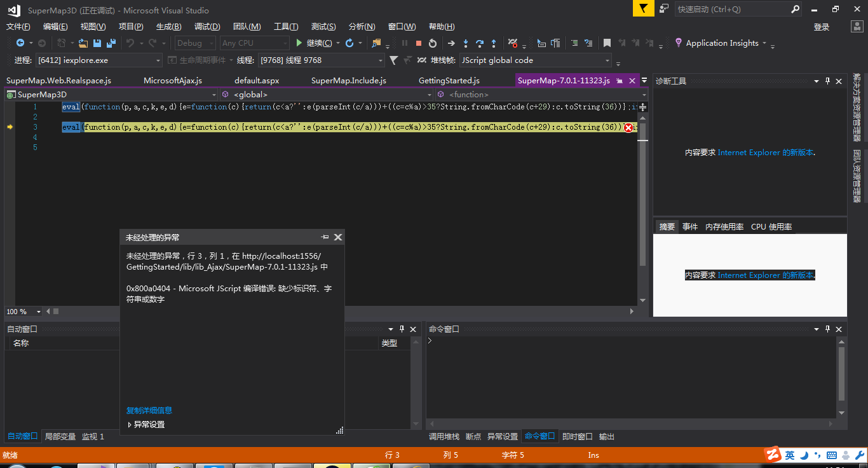The height and width of the screenshot is (468, 868).
Task: Open the 文件(F) menu
Action: pyautogui.click(x=18, y=27)
